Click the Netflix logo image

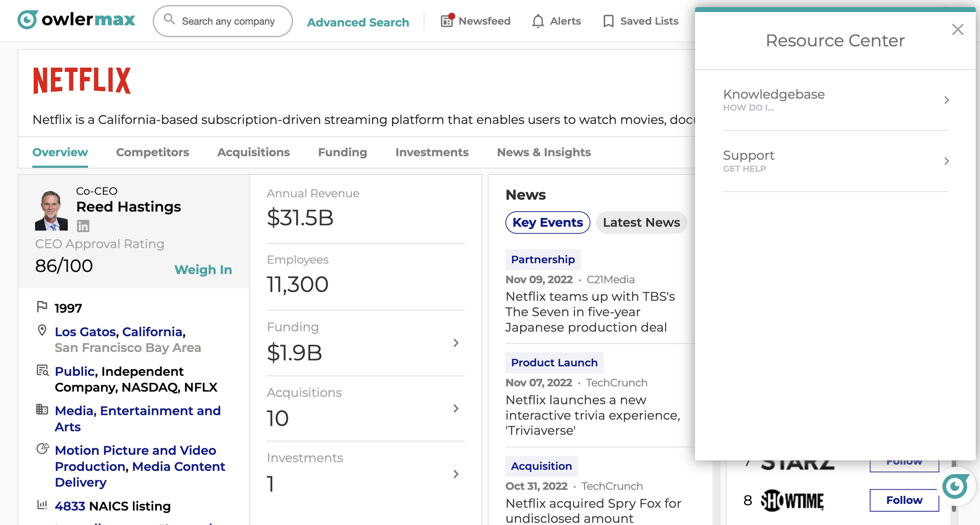(x=82, y=80)
